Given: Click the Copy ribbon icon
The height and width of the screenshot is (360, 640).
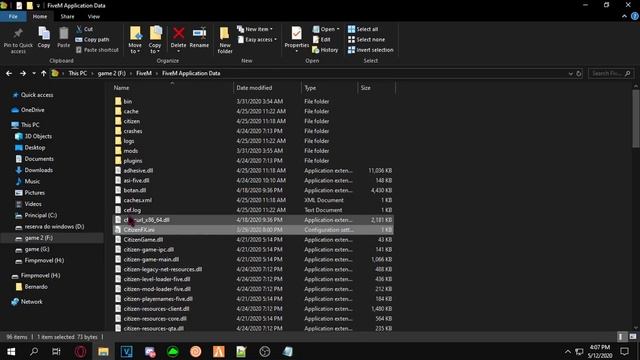Looking at the screenshot, I should tap(44, 33).
